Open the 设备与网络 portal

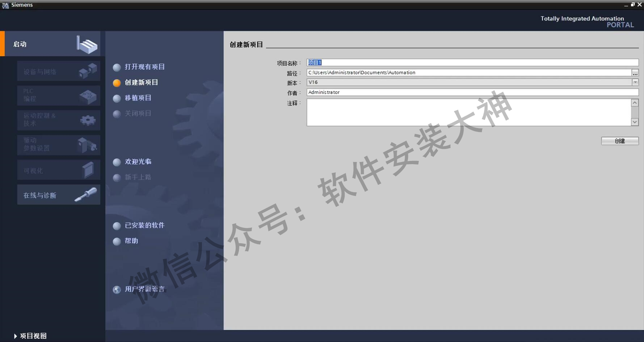click(59, 71)
